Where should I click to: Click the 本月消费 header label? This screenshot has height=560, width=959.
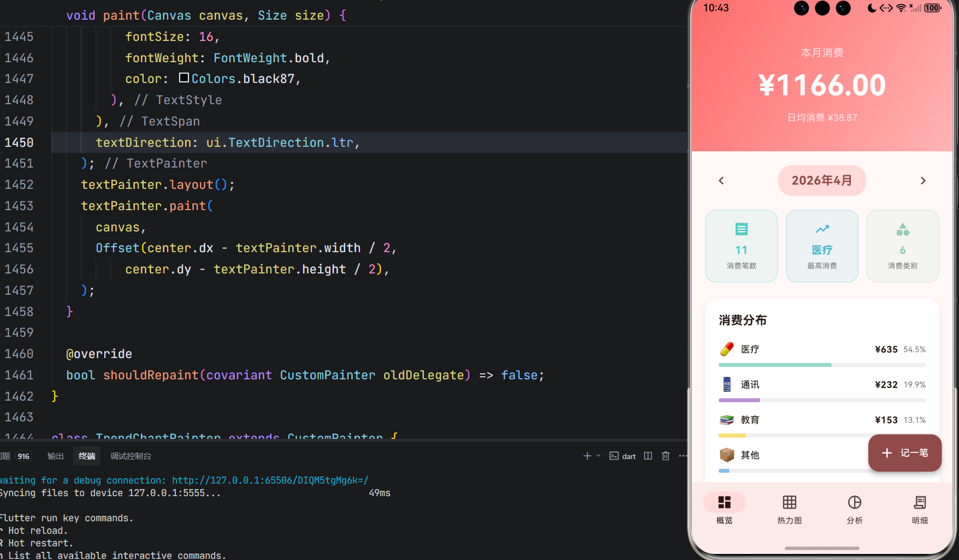[822, 53]
